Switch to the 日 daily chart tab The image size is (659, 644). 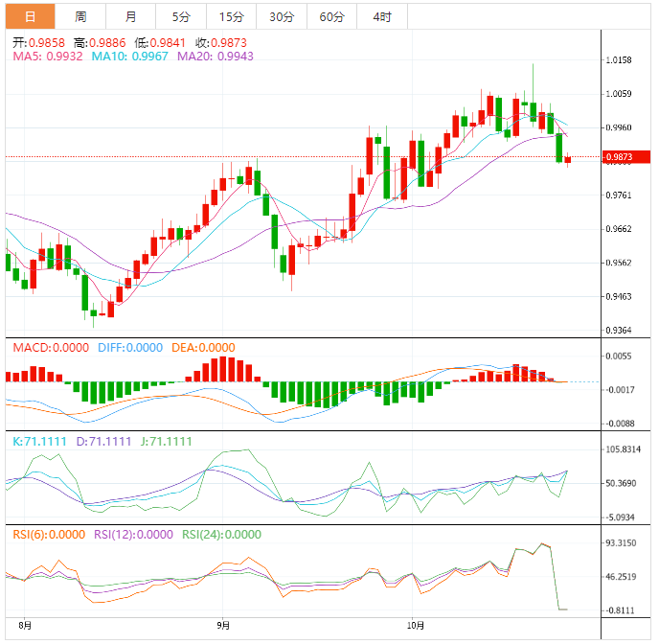tap(31, 16)
